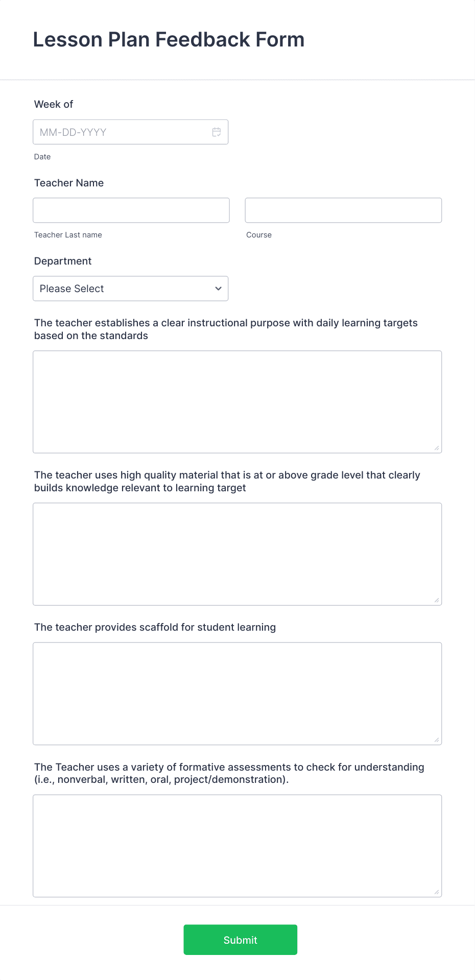Image resolution: width=475 pixels, height=980 pixels.
Task: Click the scaffold for student learning textarea
Action: 237,693
